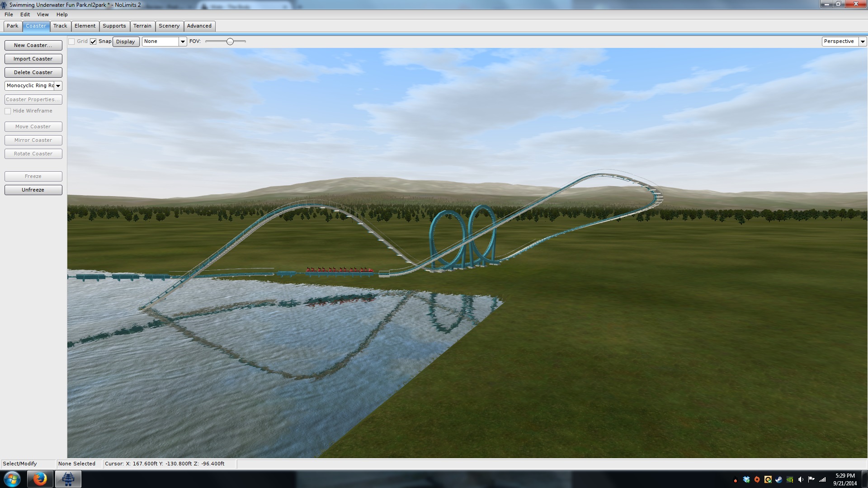The width and height of the screenshot is (868, 488).
Task: Click the Dropbox tray icon
Action: tap(746, 479)
